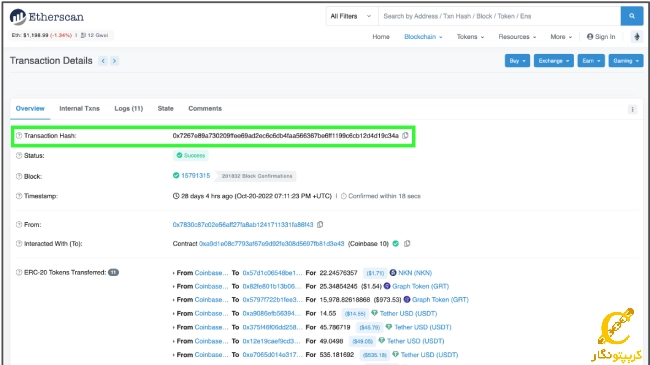Image resolution: width=650 pixels, height=365 pixels.
Task: Open recipient address 0xe7065d014e317... link
Action: tap(272, 355)
